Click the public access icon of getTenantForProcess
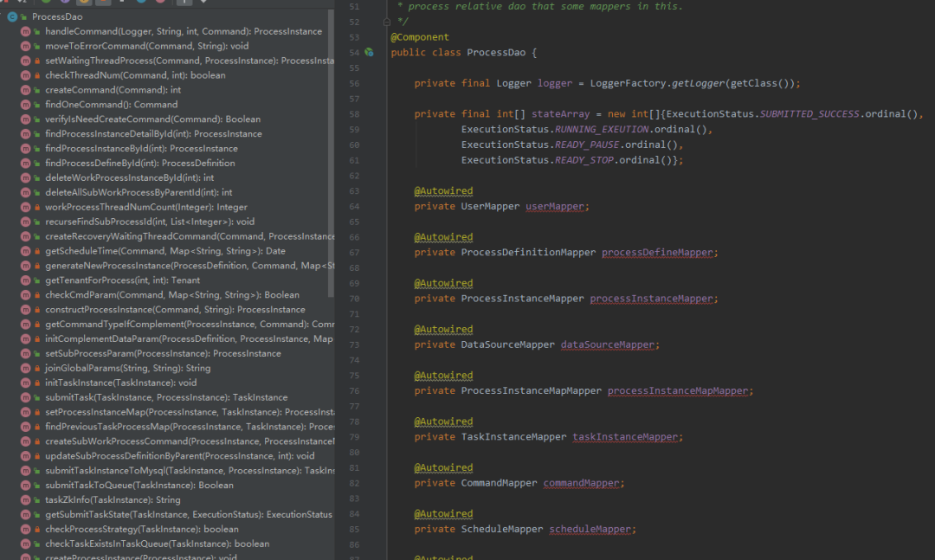 tap(37, 280)
